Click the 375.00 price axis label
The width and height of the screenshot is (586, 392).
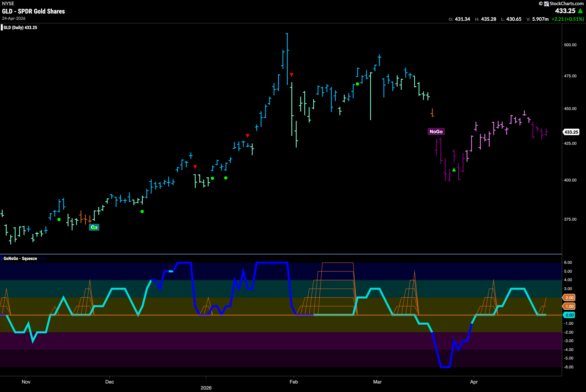570,219
